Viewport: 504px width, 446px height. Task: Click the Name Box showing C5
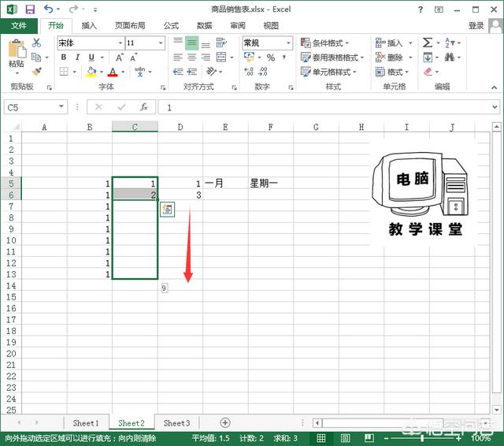(x=30, y=107)
